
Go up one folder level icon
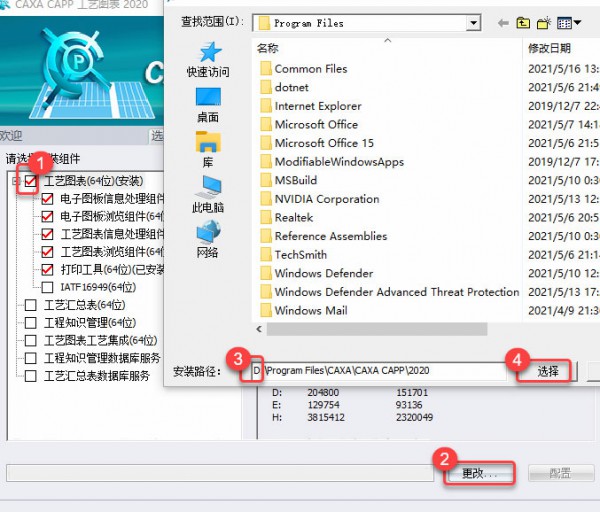(x=523, y=23)
